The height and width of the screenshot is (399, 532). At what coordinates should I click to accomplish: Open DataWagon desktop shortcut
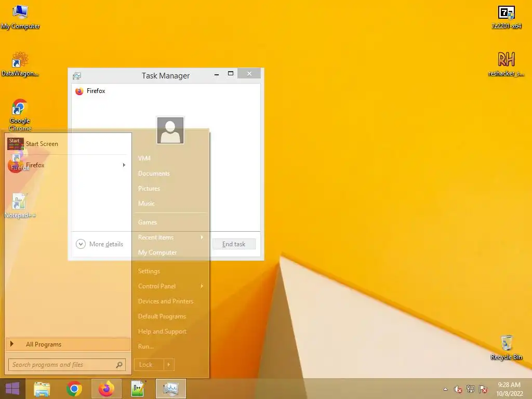pos(20,64)
